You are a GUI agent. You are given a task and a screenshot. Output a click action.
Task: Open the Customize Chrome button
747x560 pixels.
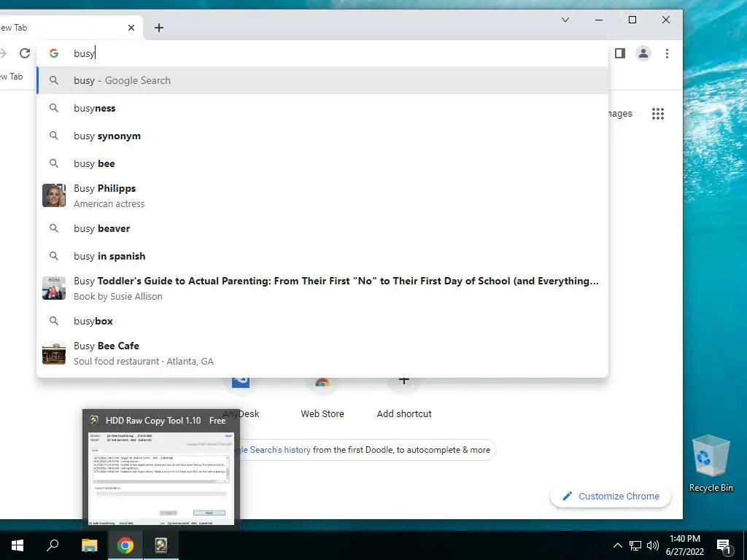coord(611,496)
